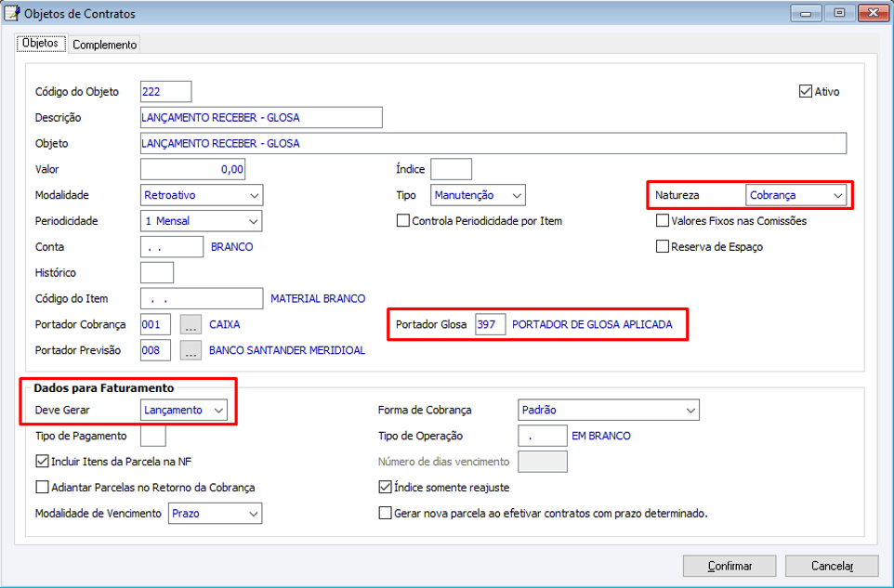This screenshot has height=588, width=894.
Task: Click the Cancelar button
Action: coord(832,566)
